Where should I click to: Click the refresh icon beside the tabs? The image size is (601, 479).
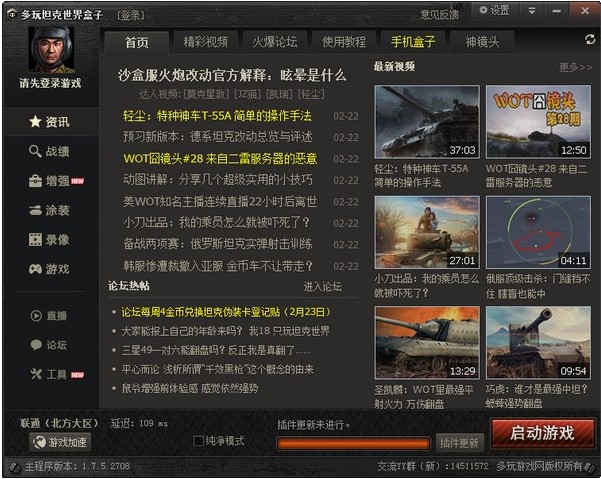(590, 39)
